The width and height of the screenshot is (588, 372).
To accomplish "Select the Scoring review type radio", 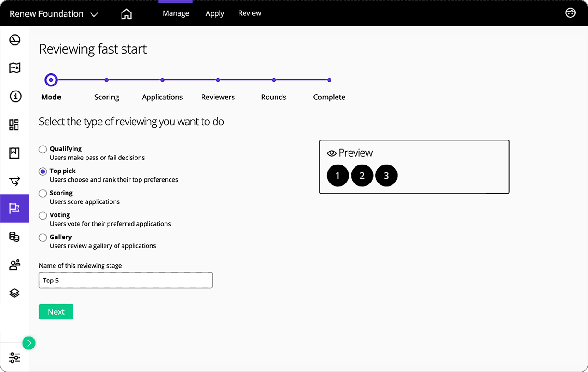I will click(43, 193).
